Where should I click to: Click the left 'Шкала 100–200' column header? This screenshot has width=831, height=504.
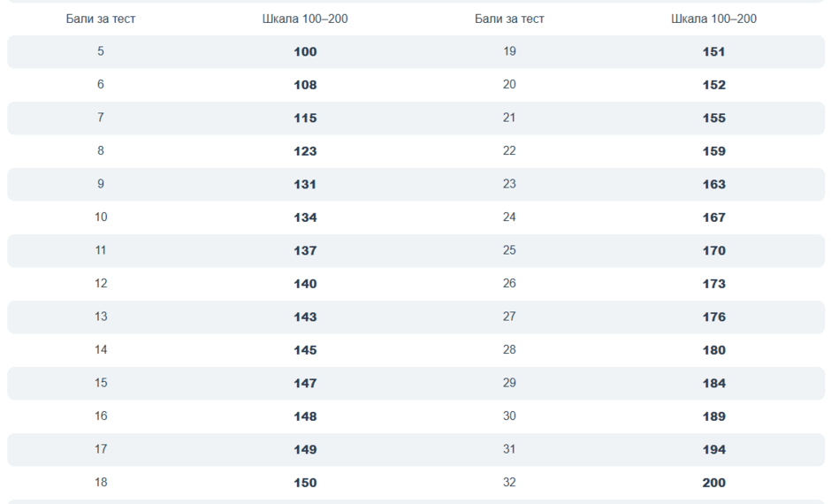point(305,19)
